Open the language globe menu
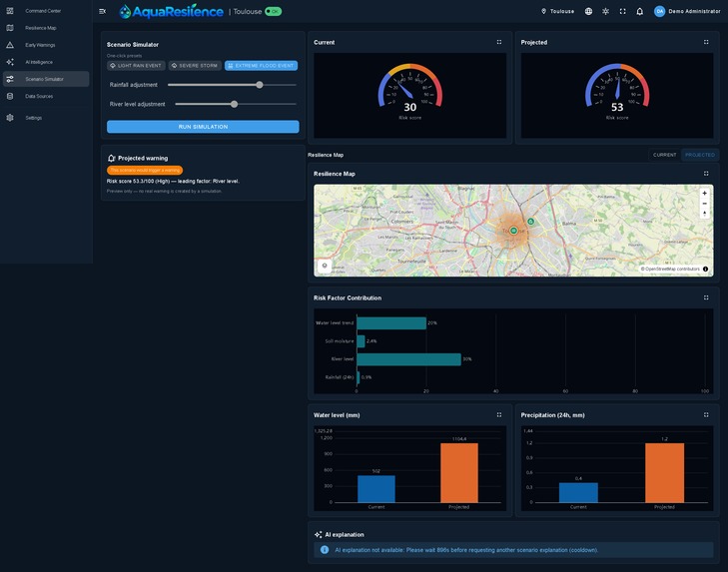Image resolution: width=728 pixels, height=572 pixels. 588,11
